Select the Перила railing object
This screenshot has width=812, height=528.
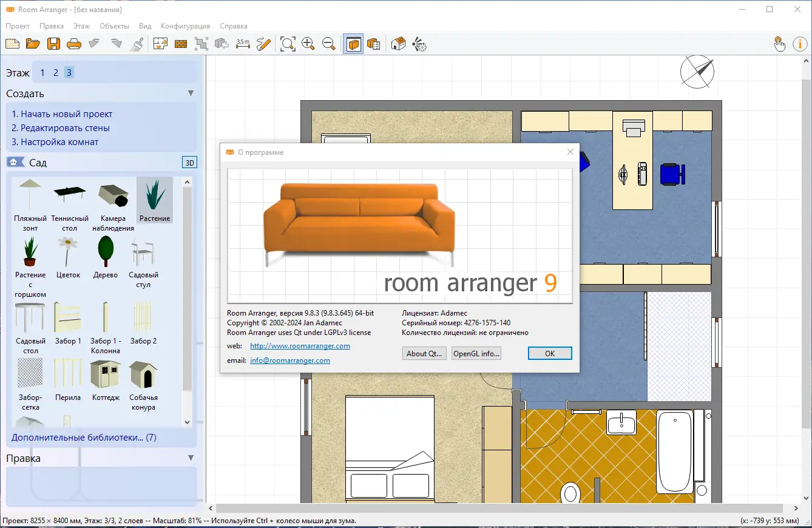pyautogui.click(x=68, y=380)
